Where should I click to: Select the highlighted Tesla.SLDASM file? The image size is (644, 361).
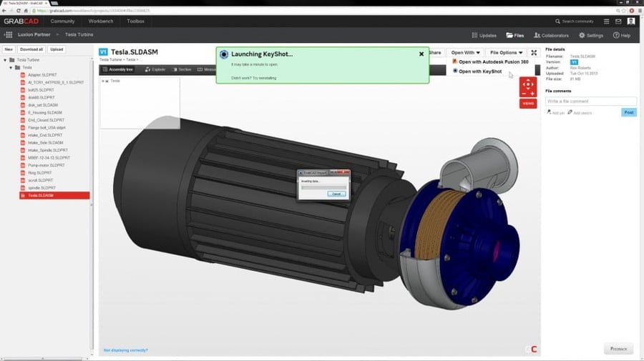tap(54, 196)
